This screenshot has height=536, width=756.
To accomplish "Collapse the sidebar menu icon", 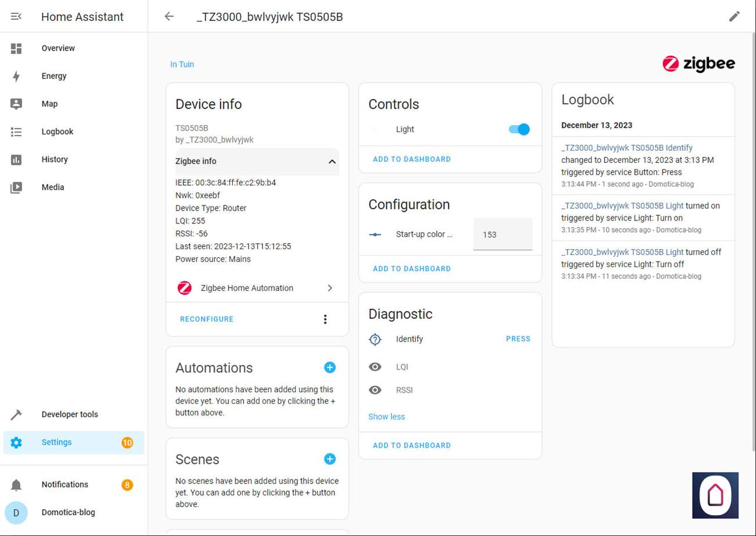I will coord(16,17).
